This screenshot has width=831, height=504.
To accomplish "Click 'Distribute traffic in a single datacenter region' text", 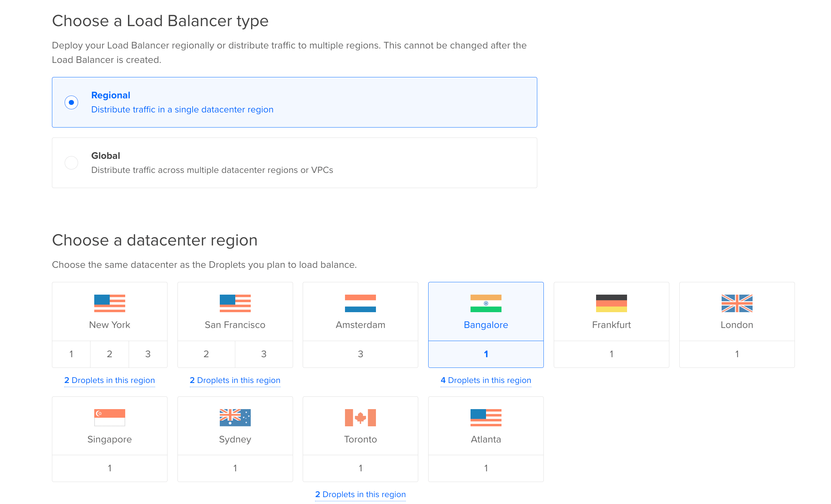I will point(182,110).
